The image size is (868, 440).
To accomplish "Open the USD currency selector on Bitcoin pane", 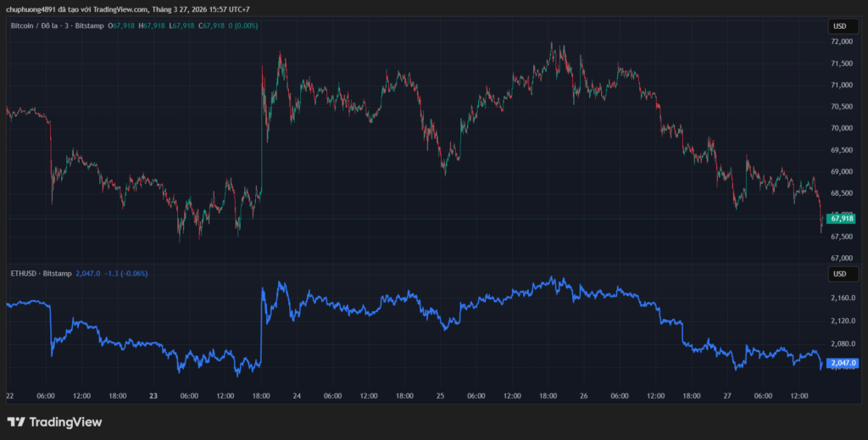I will tap(840, 26).
